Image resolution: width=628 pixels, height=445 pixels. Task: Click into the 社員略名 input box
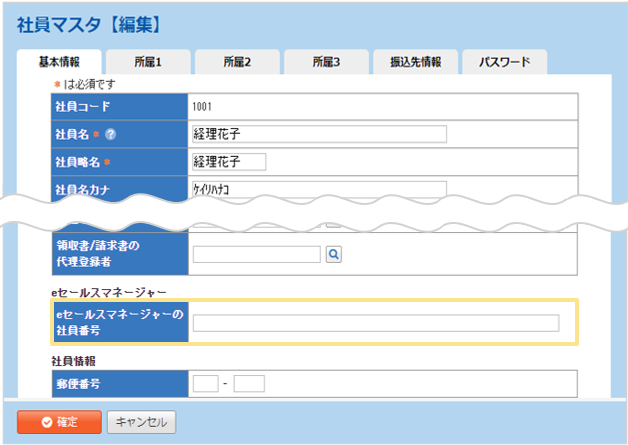tap(229, 162)
